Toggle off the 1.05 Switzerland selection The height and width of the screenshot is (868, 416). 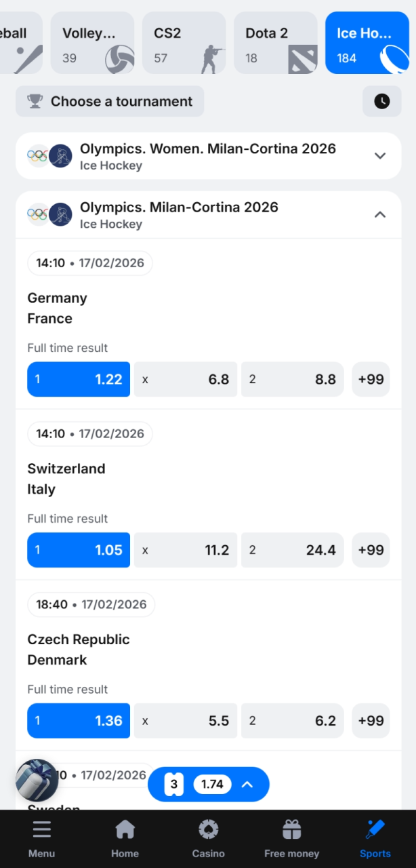pos(78,550)
